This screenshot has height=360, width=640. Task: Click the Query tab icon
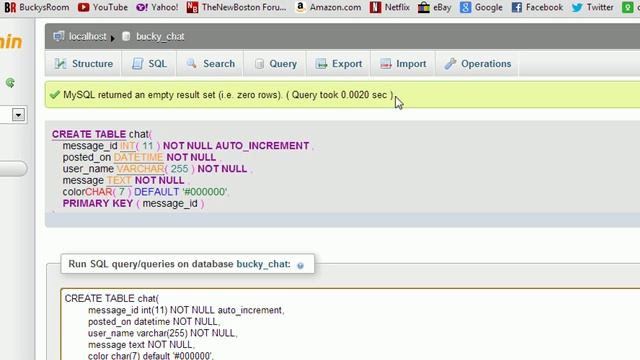point(259,64)
